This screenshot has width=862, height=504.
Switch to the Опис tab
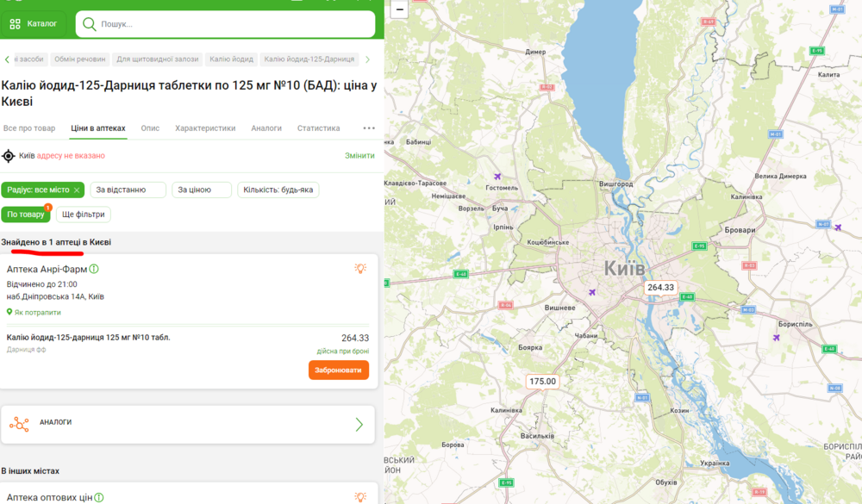tap(150, 128)
